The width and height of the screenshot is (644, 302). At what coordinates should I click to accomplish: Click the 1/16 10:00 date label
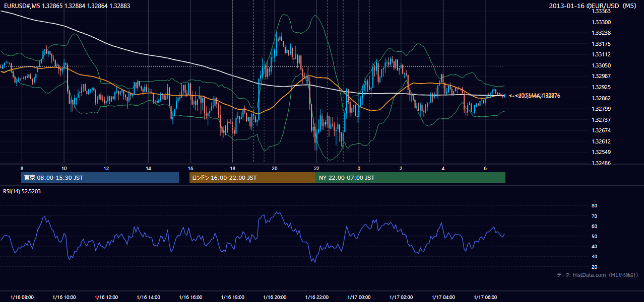tap(64, 297)
